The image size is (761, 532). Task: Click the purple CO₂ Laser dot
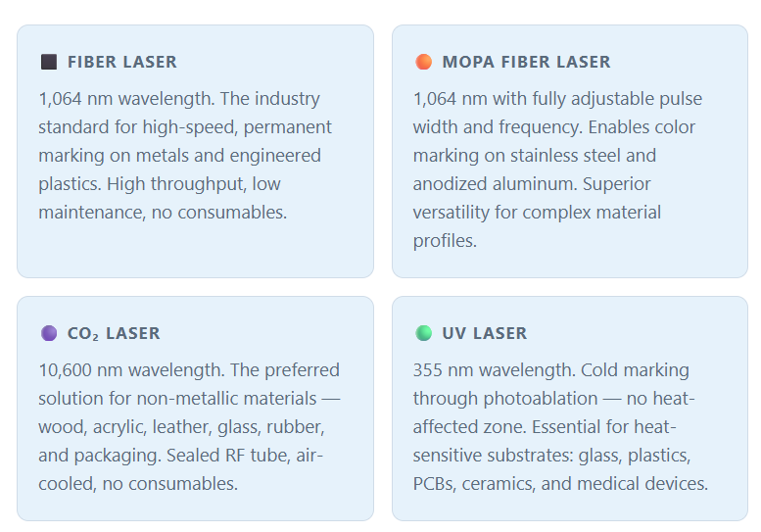point(49,333)
